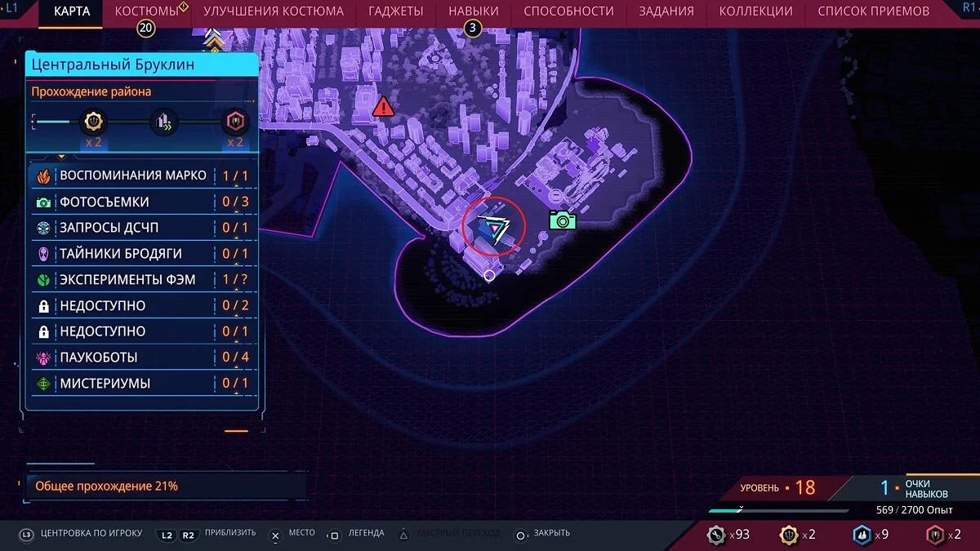Open the ЗАДАНИЯ tab

[x=666, y=11]
